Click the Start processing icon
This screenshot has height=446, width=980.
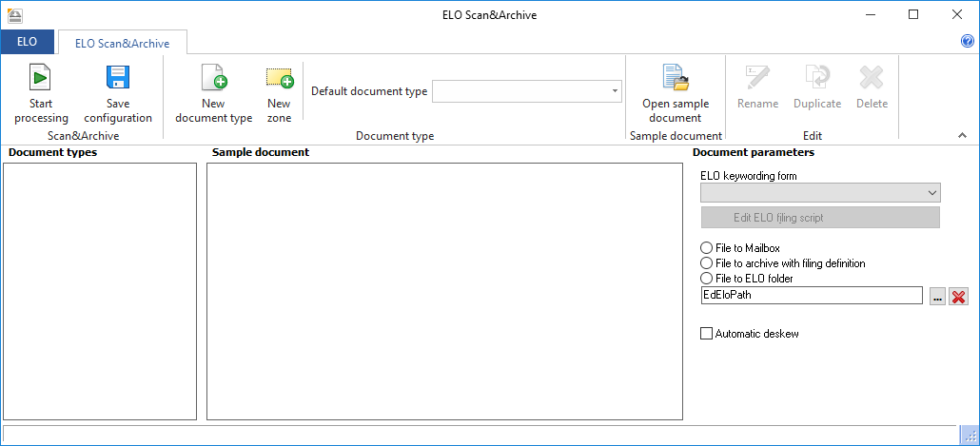click(x=41, y=78)
